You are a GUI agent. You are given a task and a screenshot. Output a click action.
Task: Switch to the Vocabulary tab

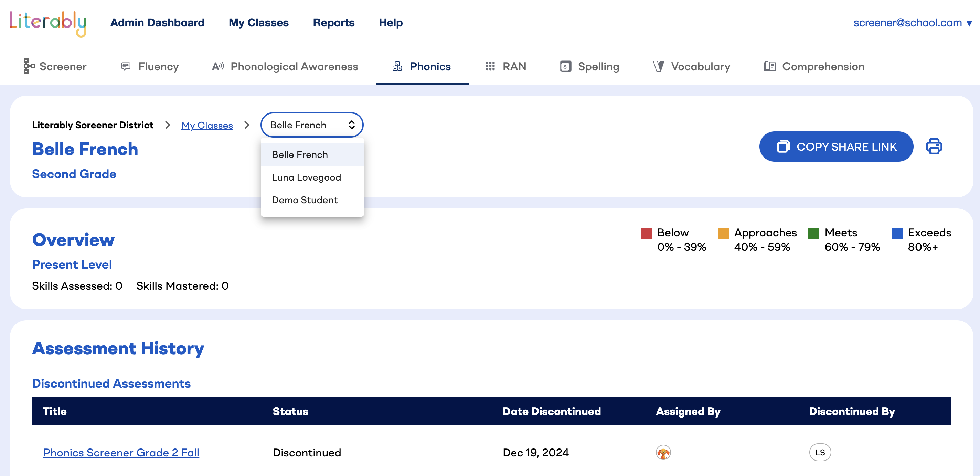pos(692,66)
